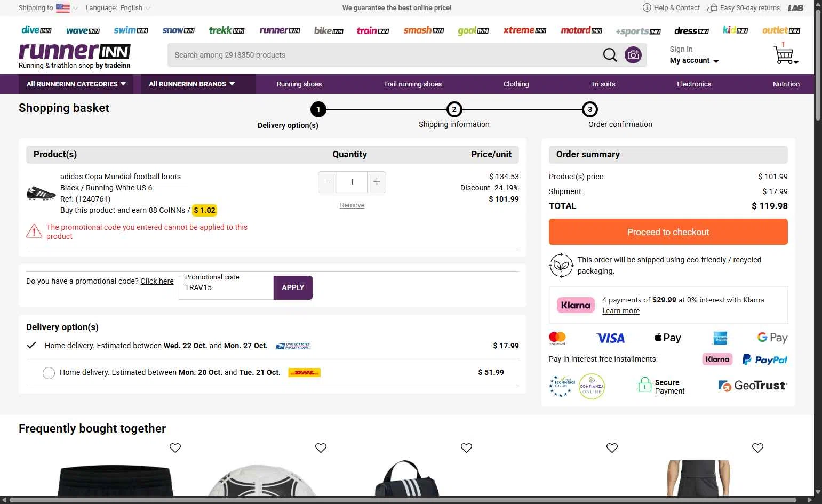The image size is (822, 504).
Task: Decrease quantity with minus button
Action: 328,182
